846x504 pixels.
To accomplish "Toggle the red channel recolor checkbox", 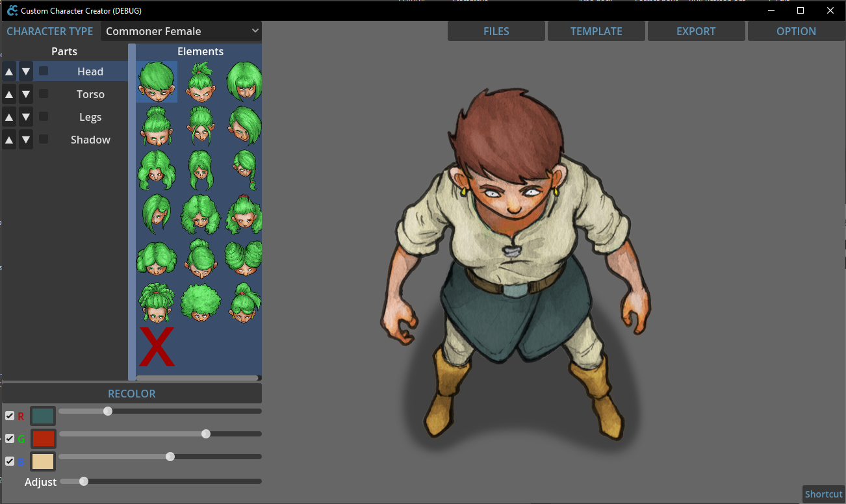I will coord(10,416).
